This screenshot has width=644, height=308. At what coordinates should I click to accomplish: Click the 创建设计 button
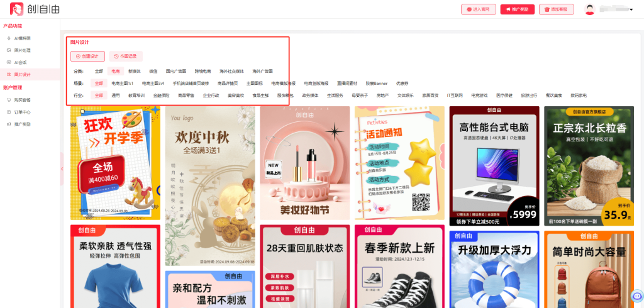(87, 56)
